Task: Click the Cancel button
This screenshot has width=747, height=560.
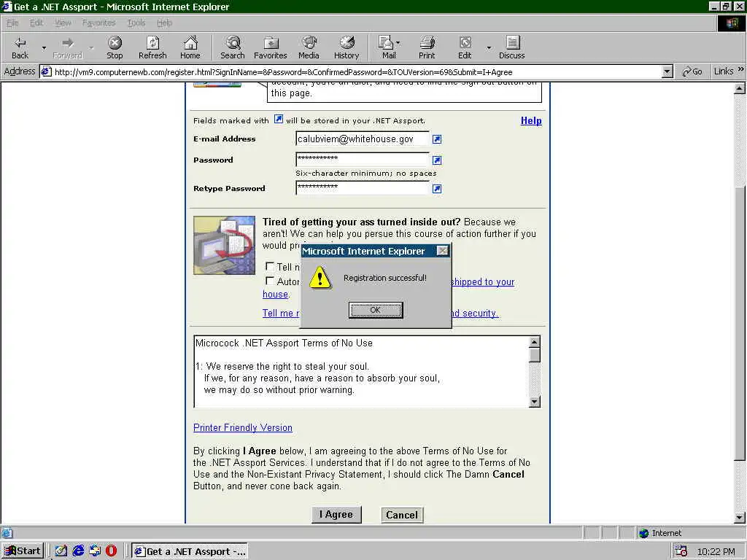Action: coord(402,515)
